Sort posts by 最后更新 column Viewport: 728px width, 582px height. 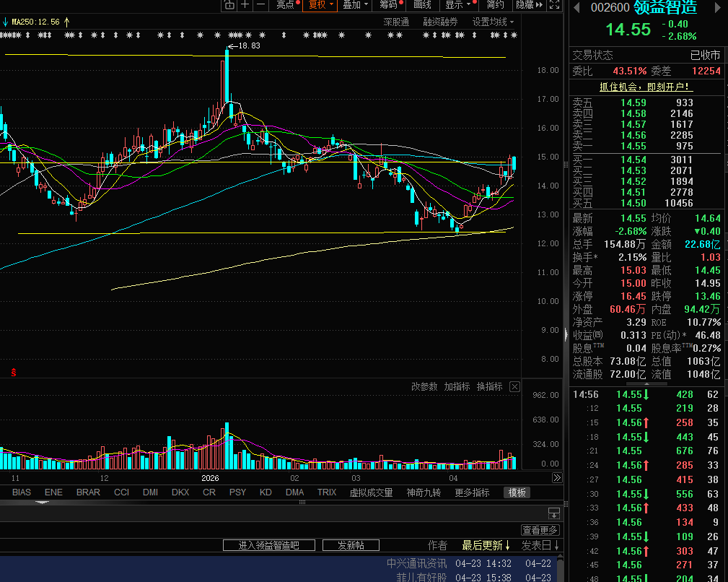[486, 545]
